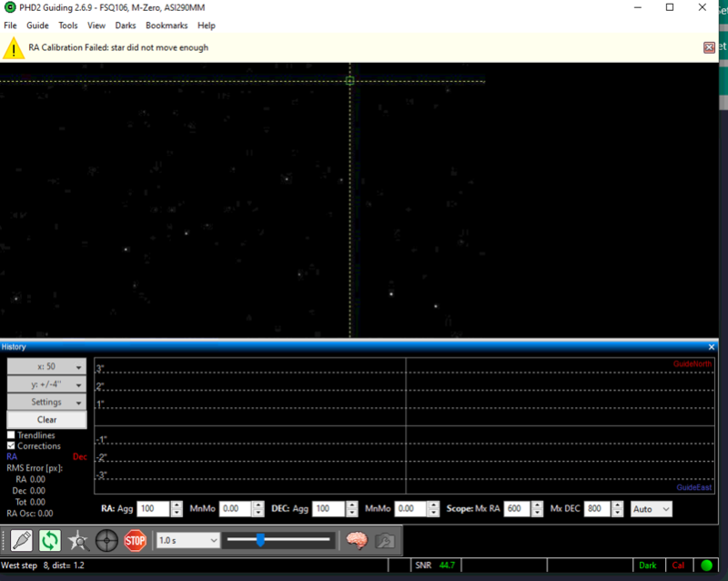Open the x: 50 scale dropdown

click(x=46, y=367)
